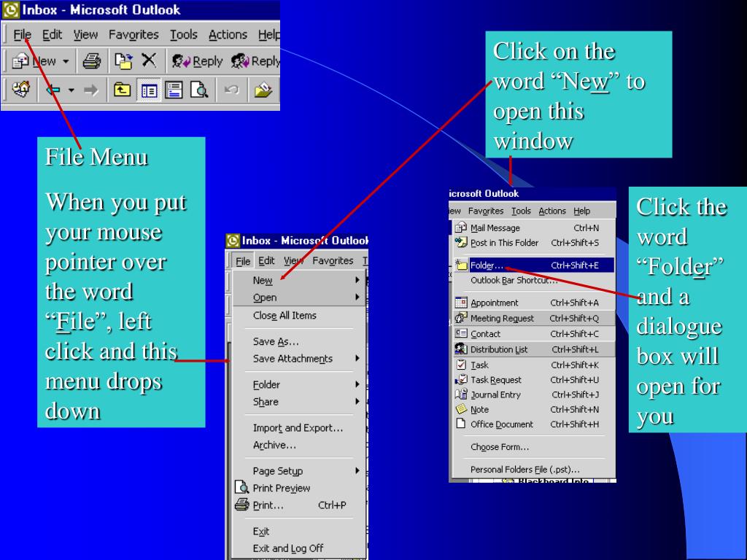Image resolution: width=747 pixels, height=560 pixels.
Task: Click the Move to Folder toolbar icon
Action: tap(123, 61)
